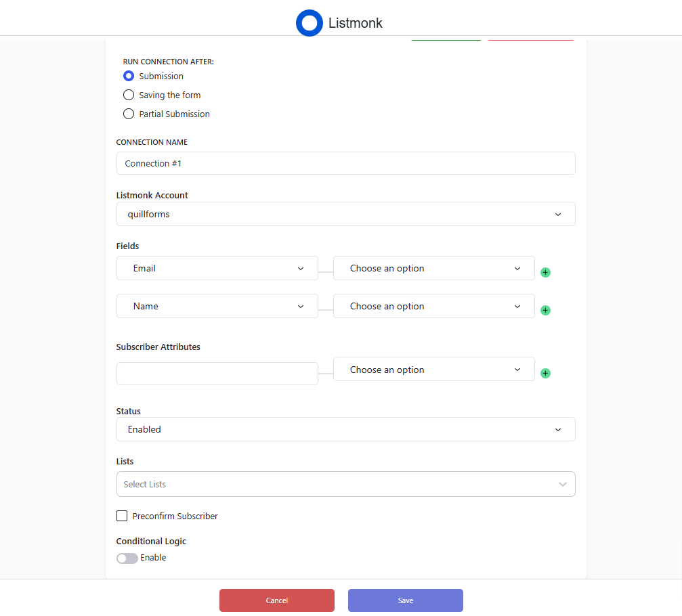Add a subscriber attribute with plus icon
682x616 pixels.
coord(545,374)
